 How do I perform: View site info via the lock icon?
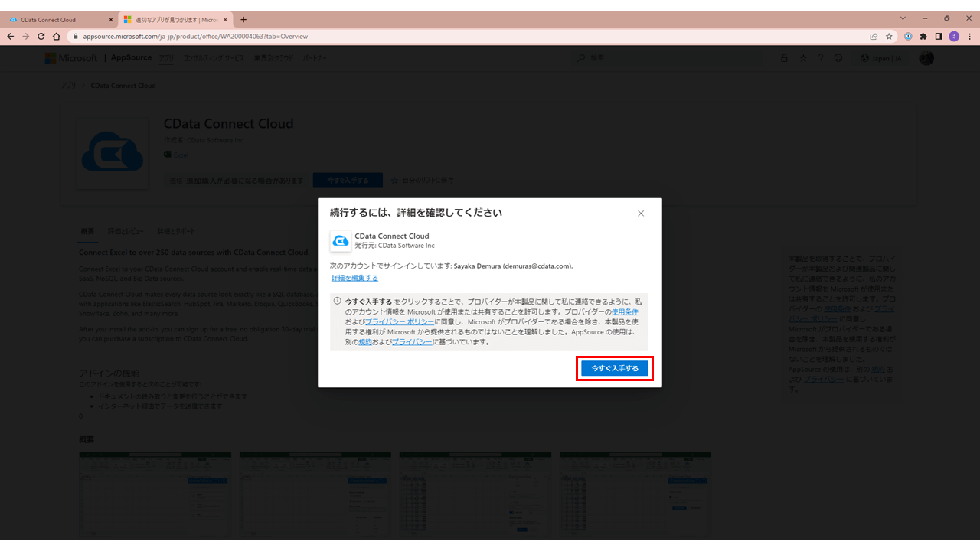click(76, 36)
